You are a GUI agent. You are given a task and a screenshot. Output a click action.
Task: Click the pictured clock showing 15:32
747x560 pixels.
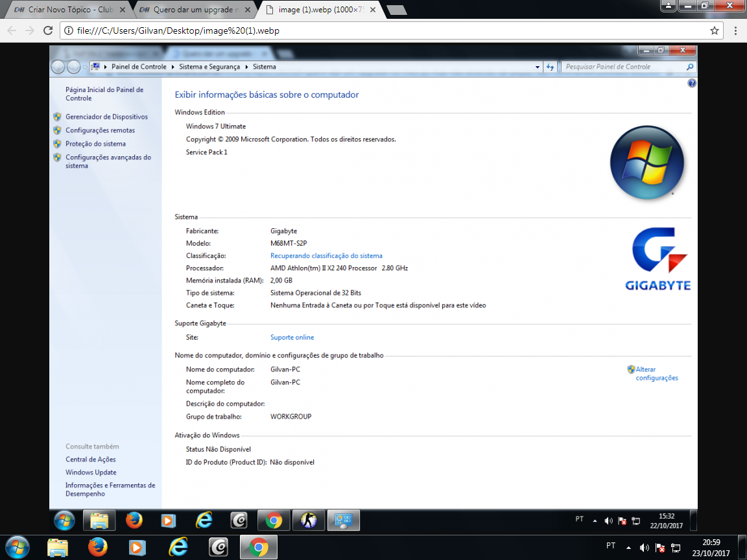(667, 520)
